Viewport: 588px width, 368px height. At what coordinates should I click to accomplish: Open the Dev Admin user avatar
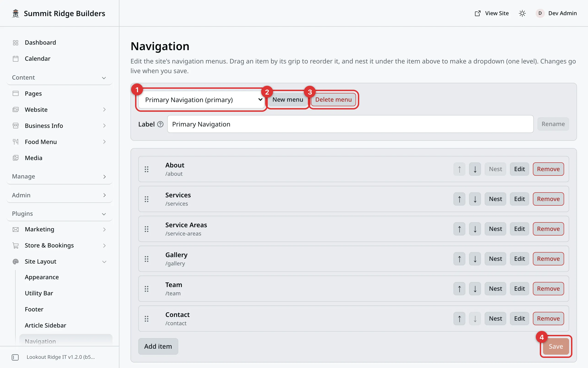[540, 13]
